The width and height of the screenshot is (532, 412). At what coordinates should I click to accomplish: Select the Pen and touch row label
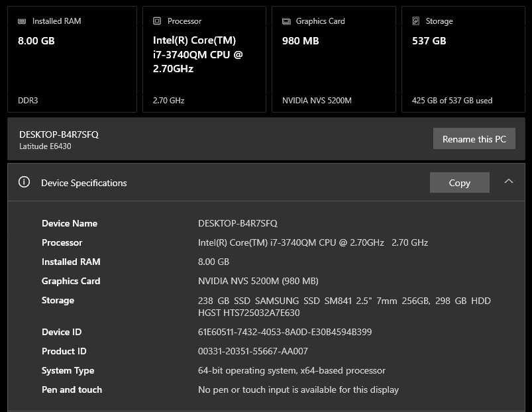pos(72,389)
